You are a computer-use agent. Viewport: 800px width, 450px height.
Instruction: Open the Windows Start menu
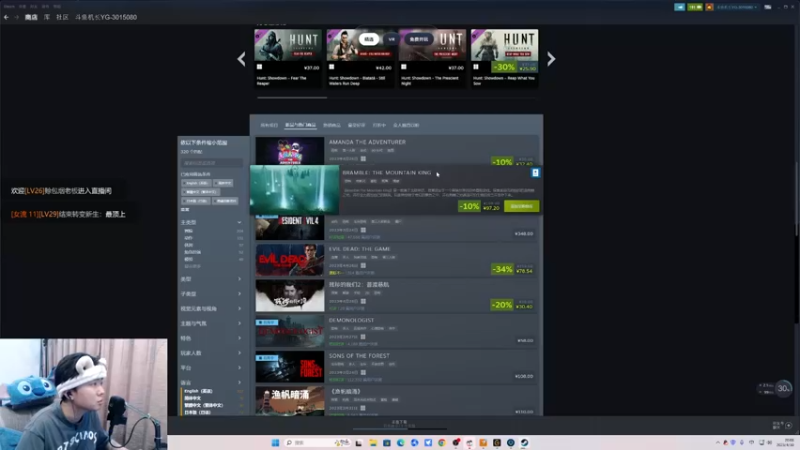[275, 442]
